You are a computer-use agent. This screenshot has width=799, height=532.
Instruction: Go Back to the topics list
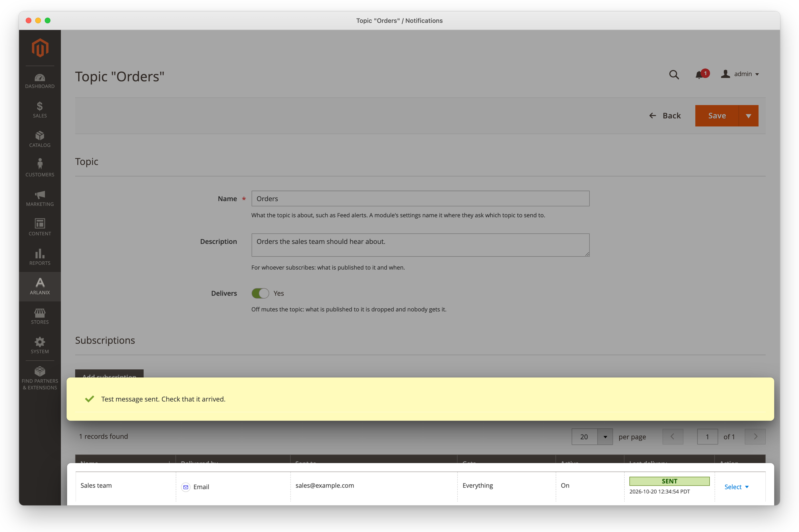pyautogui.click(x=665, y=116)
